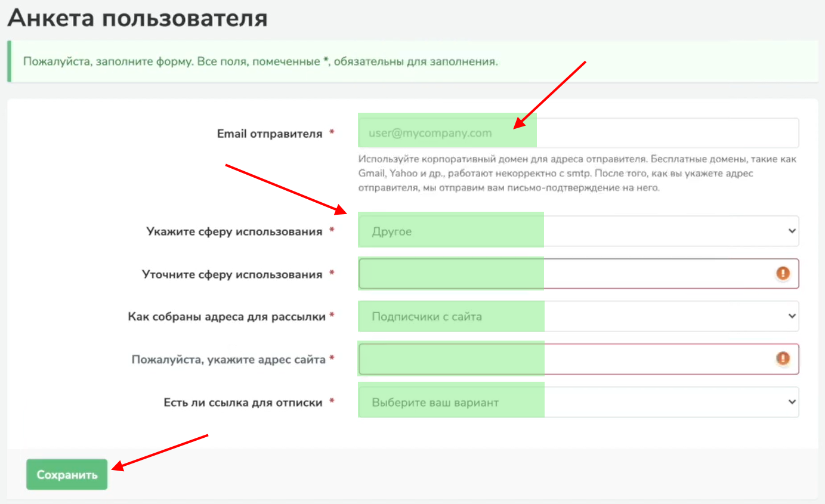The height and width of the screenshot is (504, 825).
Task: Click the "Укажите сферу использования" label
Action: point(234,231)
